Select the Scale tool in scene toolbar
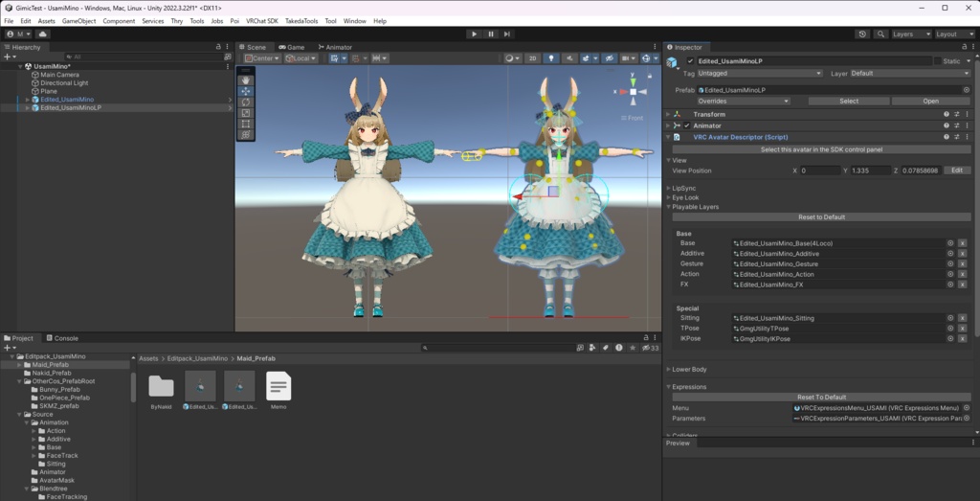Image resolution: width=980 pixels, height=501 pixels. (246, 113)
